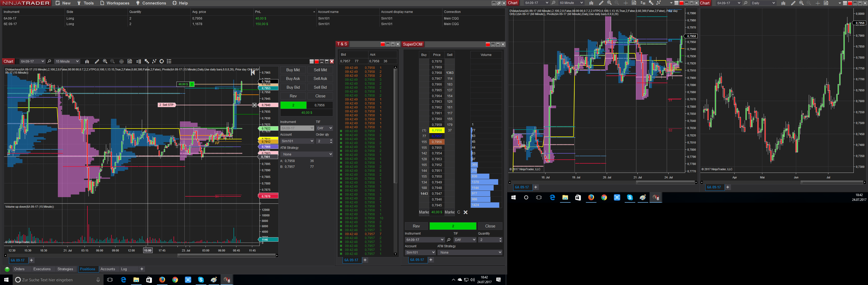Image resolution: width=868 pixels, height=285 pixels.
Task: Toggle crosshair icon in 15 Minute chart toolbar
Action: tap(121, 61)
